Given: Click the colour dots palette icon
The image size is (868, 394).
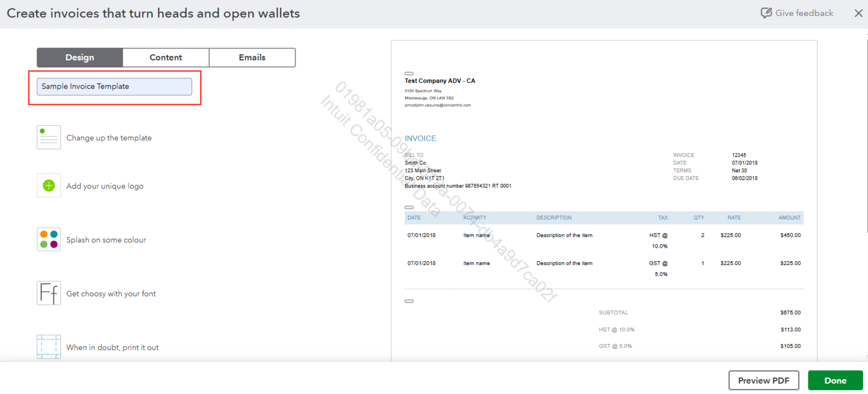Looking at the screenshot, I should pyautogui.click(x=49, y=239).
